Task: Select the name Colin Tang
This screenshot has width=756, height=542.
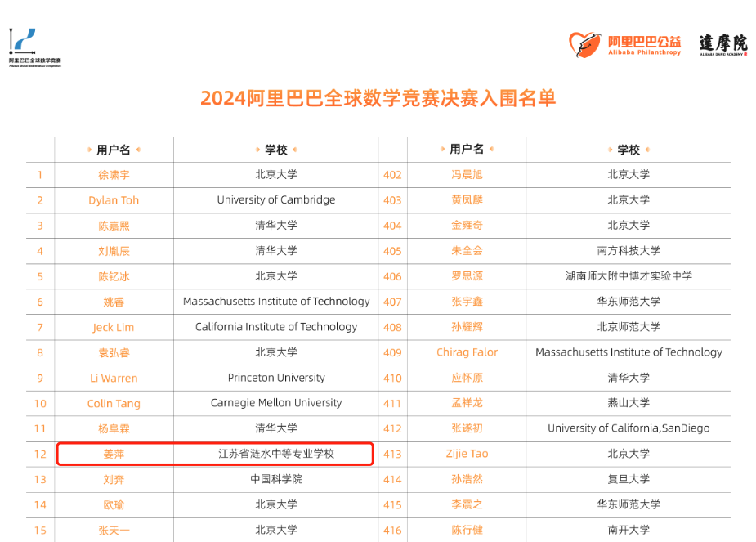Action: point(114,404)
